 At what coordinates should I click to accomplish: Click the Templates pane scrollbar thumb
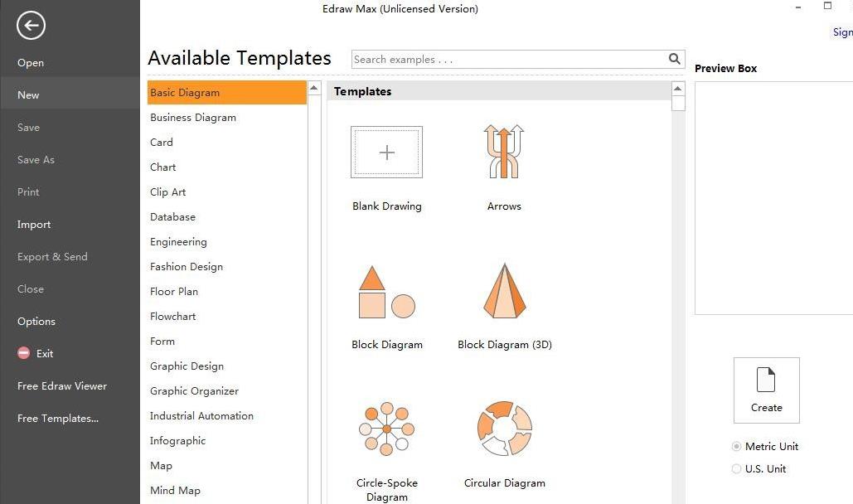coord(678,103)
